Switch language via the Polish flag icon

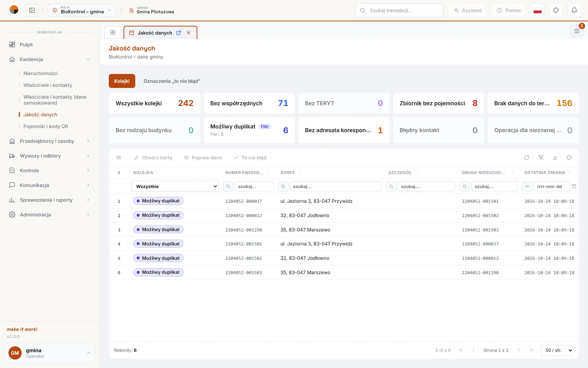537,10
